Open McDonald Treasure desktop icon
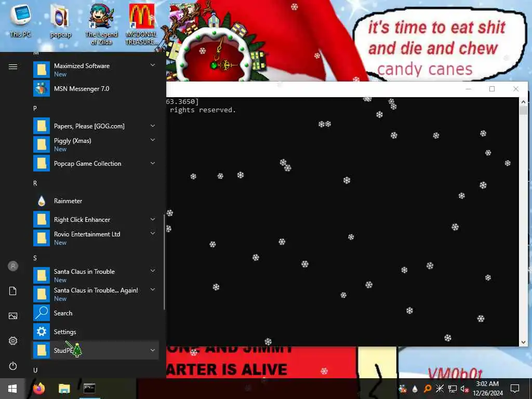Screen dimensions: 532x399 point(141,25)
